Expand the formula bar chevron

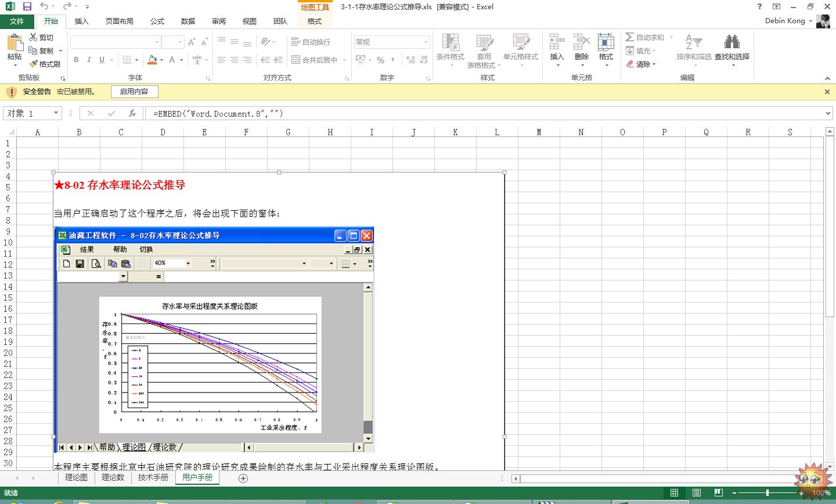pyautogui.click(x=828, y=113)
